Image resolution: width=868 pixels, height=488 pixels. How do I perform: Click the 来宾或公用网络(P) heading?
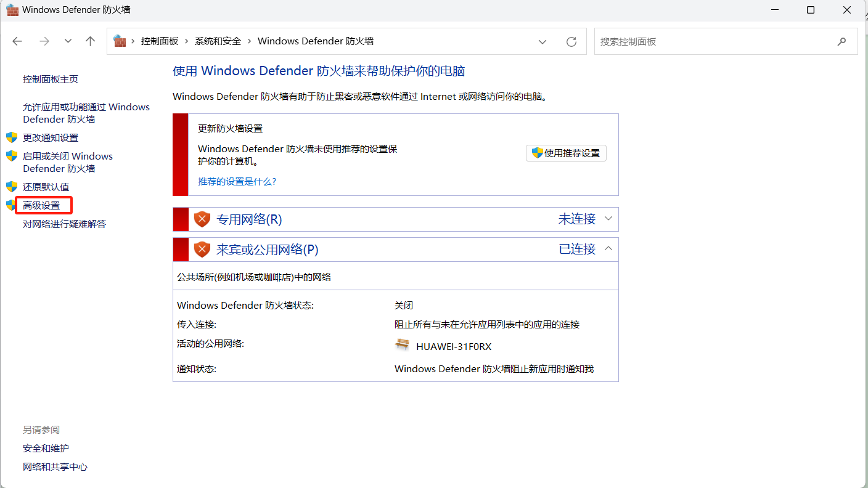pos(268,250)
